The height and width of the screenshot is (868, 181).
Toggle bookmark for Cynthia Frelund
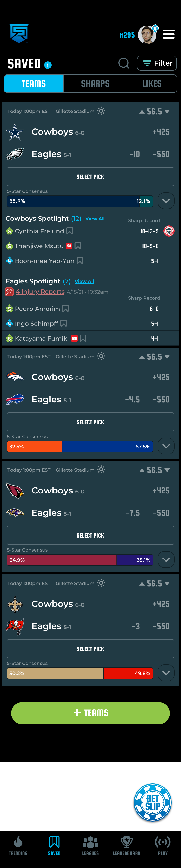[x=70, y=231]
